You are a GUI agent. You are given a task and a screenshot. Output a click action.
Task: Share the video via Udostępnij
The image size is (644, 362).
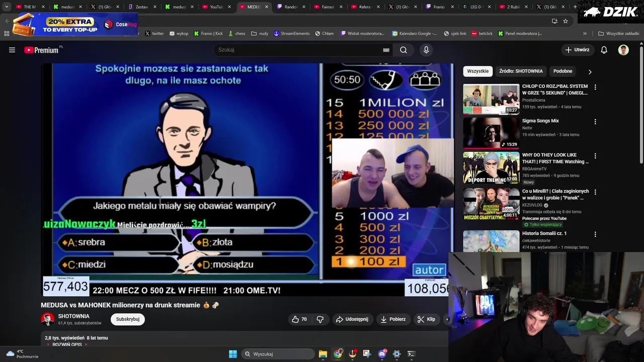[352, 319]
